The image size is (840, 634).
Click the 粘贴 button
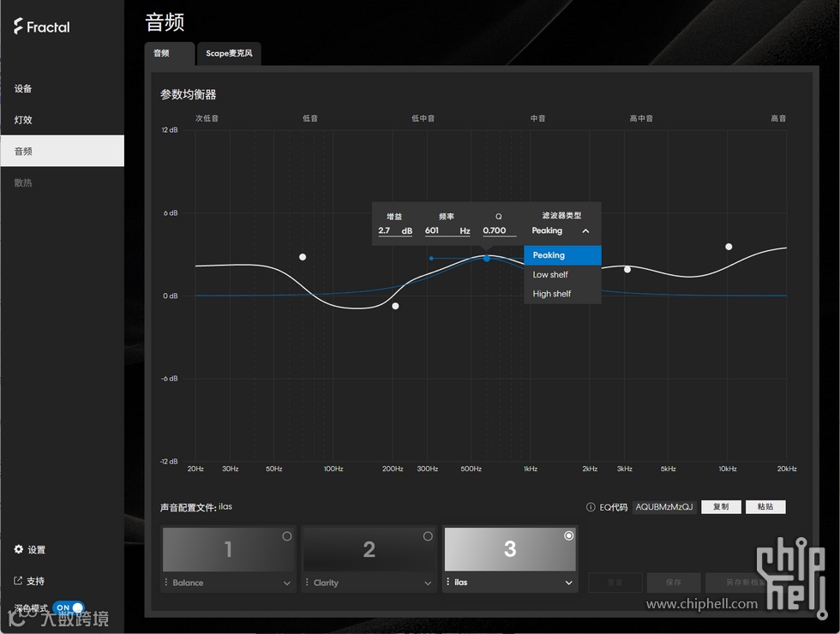tap(765, 506)
